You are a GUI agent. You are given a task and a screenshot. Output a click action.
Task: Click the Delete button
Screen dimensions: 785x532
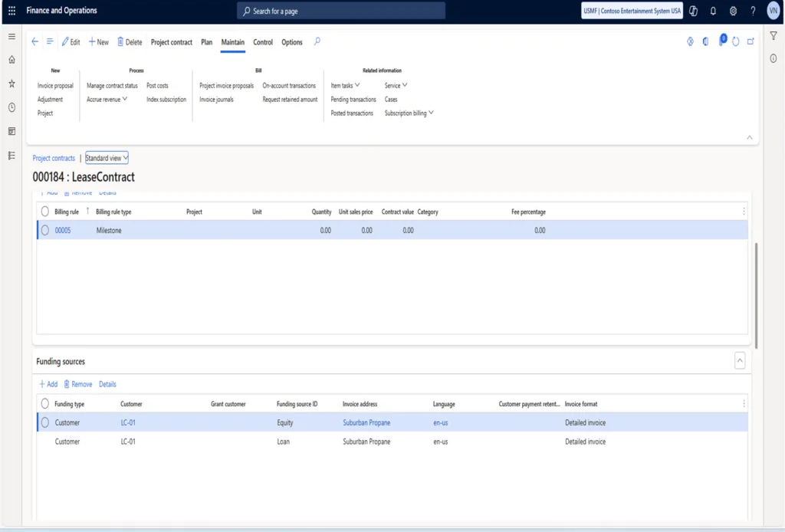(130, 42)
